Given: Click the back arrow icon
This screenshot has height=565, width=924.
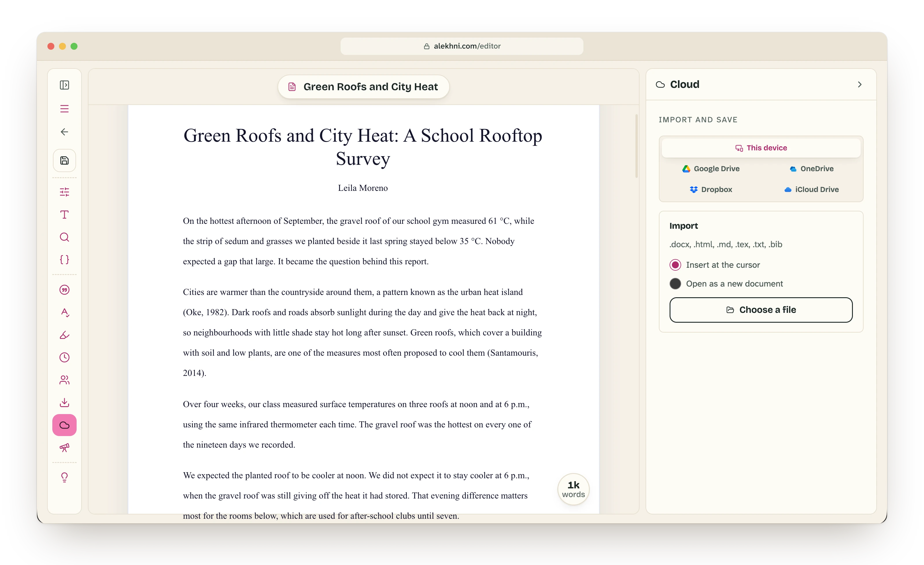Looking at the screenshot, I should (64, 132).
